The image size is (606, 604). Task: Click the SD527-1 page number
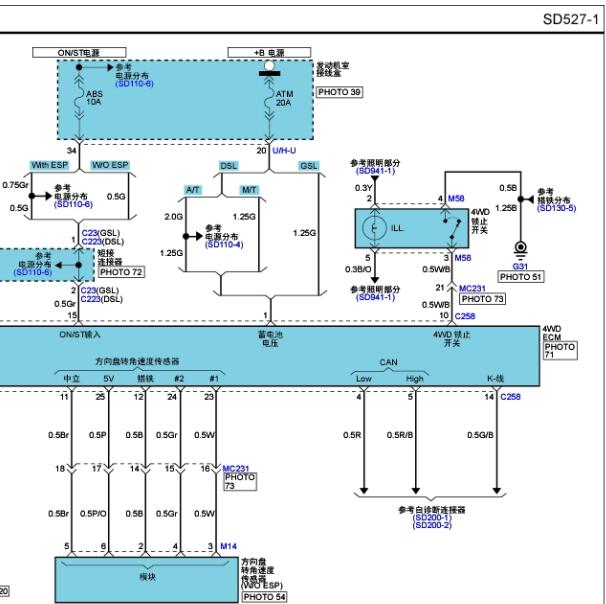pos(570,19)
